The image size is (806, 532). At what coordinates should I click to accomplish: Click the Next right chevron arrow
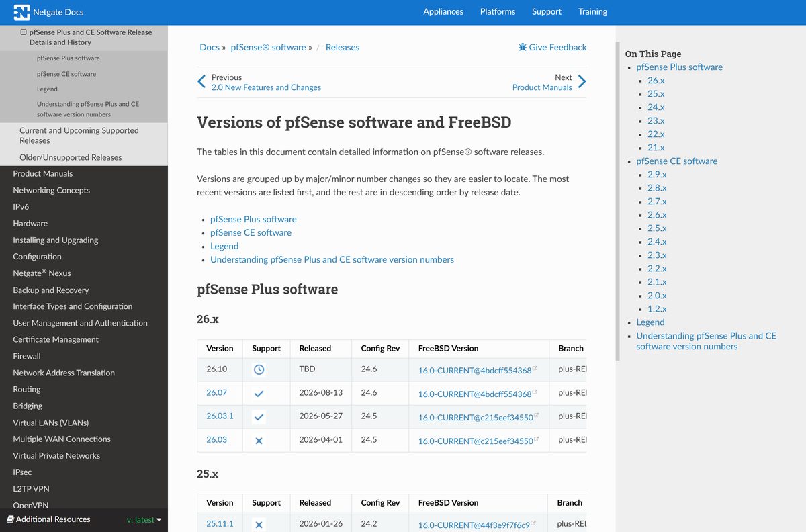tap(582, 82)
